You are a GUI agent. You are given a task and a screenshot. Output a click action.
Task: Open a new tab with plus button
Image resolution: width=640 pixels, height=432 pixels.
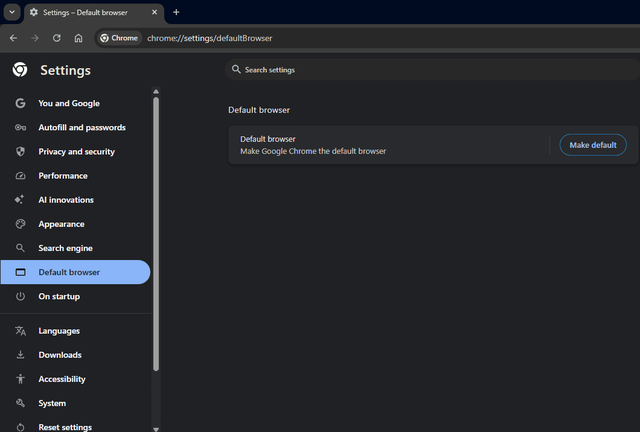pos(176,12)
